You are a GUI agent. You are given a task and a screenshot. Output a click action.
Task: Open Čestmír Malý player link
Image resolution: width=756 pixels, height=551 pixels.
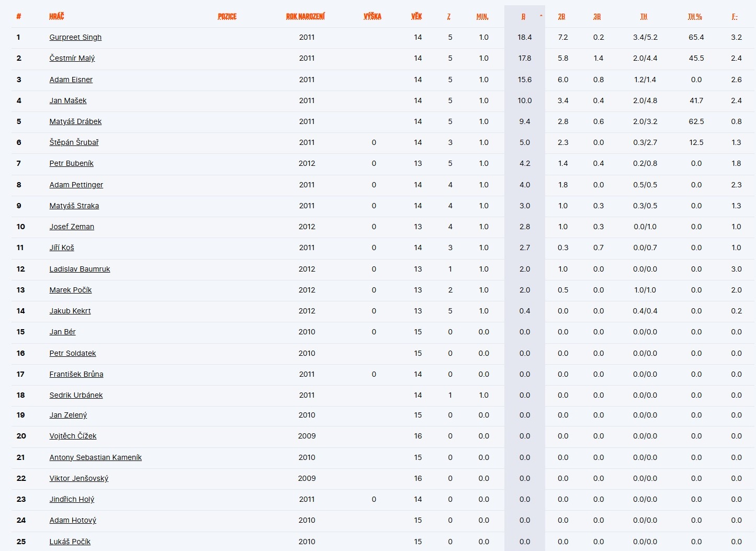(72, 58)
